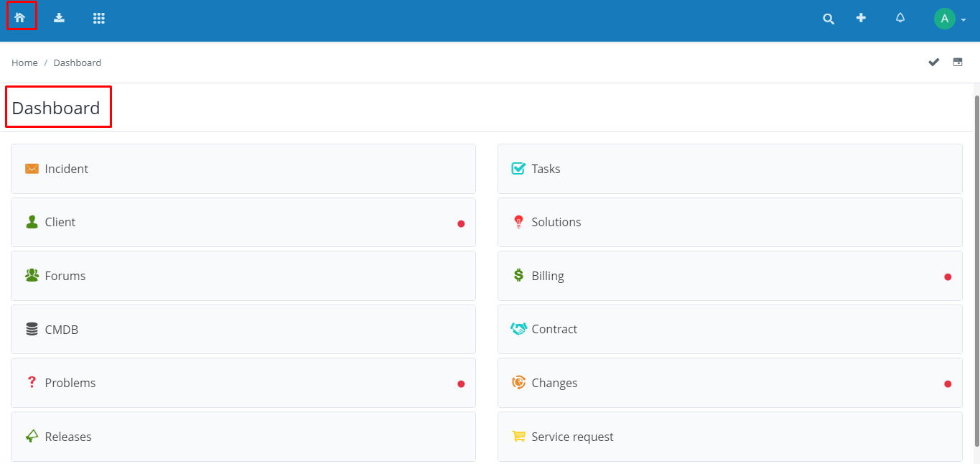This screenshot has height=464, width=980.
Task: Open the Incident panel
Action: (x=243, y=169)
